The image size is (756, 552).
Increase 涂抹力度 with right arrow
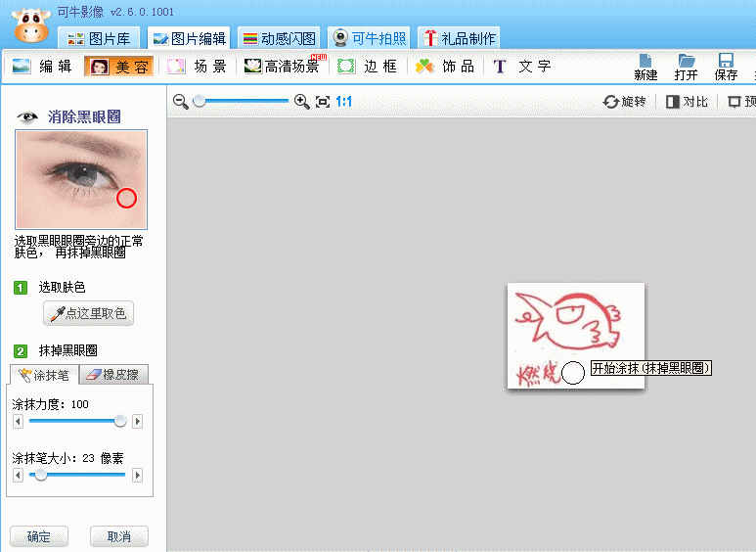(138, 421)
